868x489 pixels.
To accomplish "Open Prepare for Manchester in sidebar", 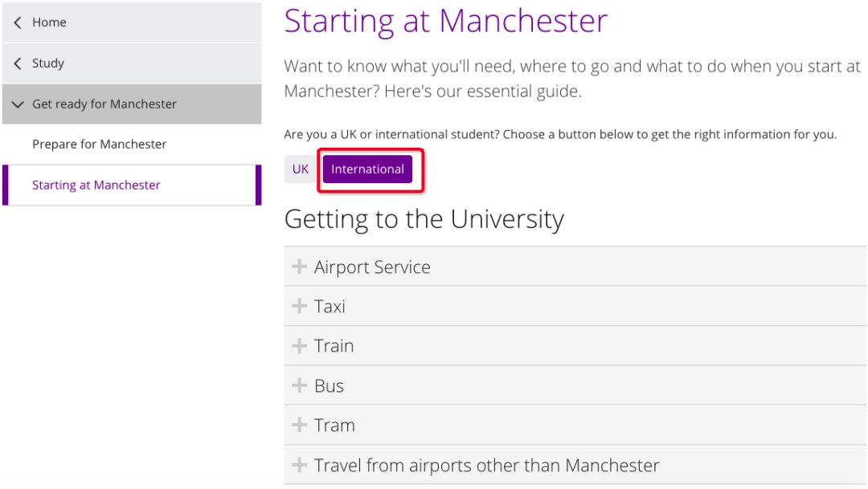I will coord(100,145).
